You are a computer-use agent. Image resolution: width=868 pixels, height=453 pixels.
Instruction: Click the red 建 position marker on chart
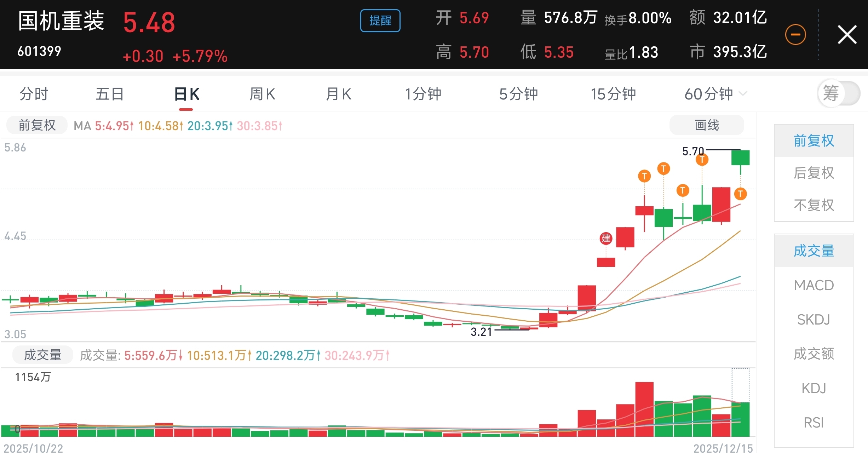coord(606,238)
